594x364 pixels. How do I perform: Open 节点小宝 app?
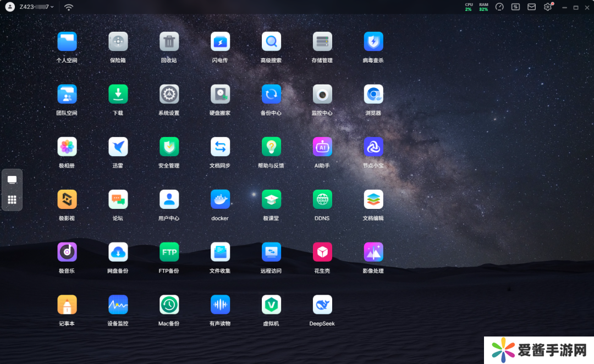[373, 147]
